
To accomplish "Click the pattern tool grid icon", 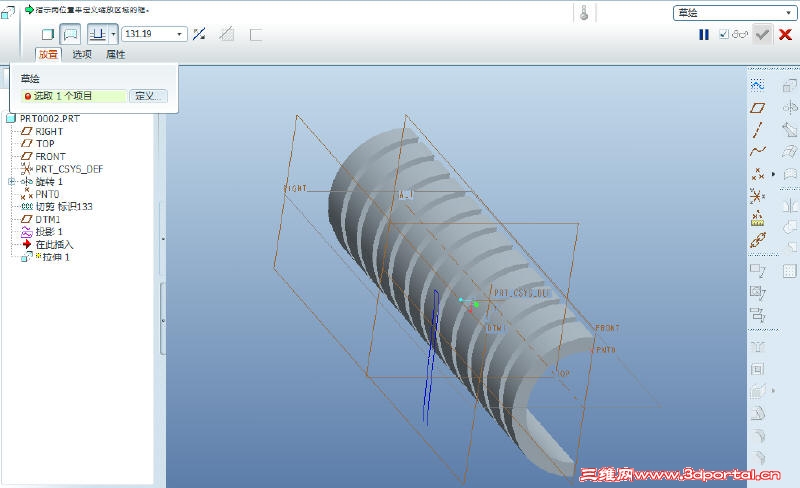I will tap(789, 271).
